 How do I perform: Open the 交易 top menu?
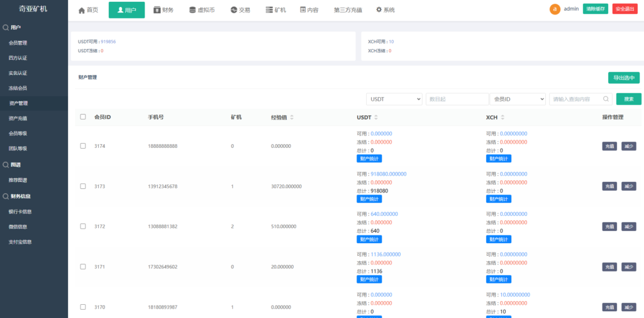point(240,10)
